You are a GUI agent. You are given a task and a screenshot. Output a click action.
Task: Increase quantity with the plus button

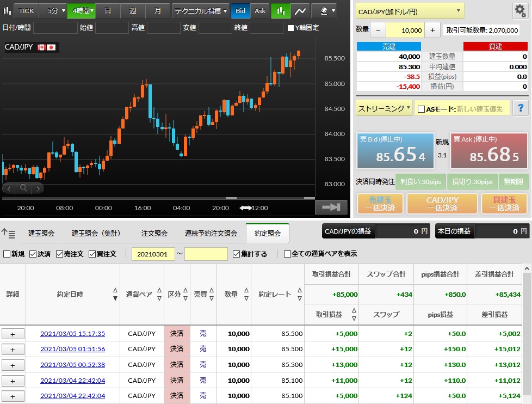coord(432,30)
